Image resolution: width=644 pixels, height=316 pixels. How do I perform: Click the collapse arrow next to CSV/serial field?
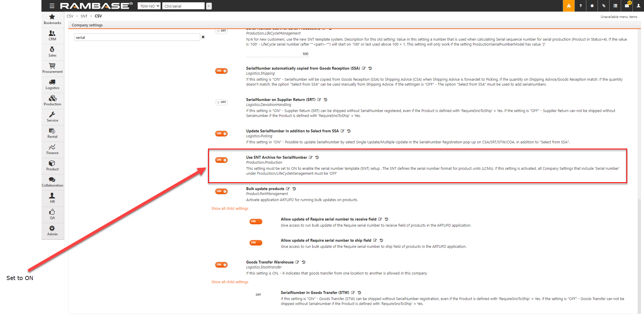[209, 6]
